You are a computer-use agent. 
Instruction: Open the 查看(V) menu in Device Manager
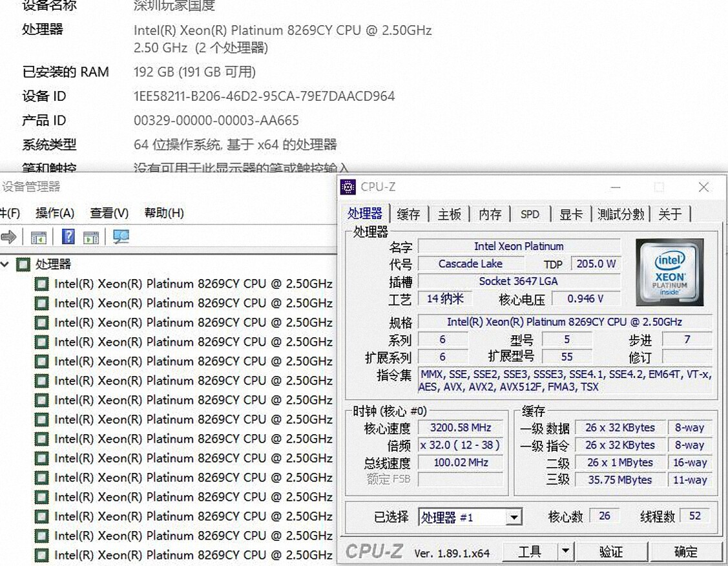pyautogui.click(x=109, y=213)
